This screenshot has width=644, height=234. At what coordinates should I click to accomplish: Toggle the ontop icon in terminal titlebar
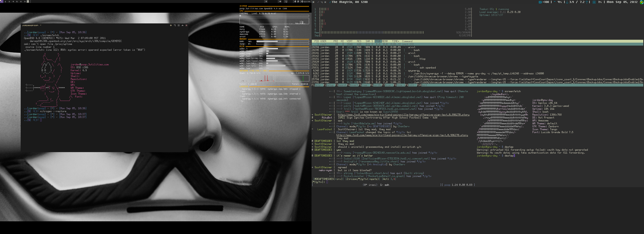(183, 25)
